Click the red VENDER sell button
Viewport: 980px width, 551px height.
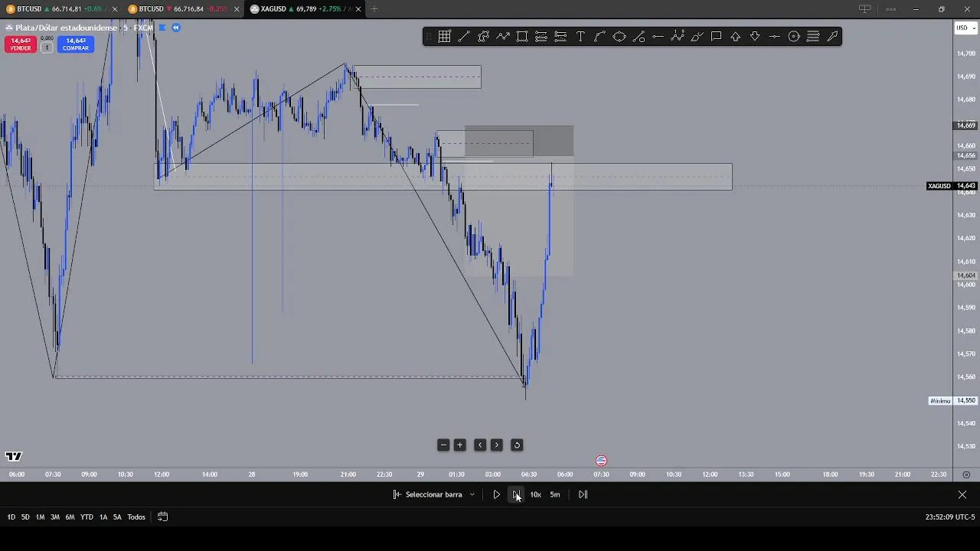click(x=20, y=44)
